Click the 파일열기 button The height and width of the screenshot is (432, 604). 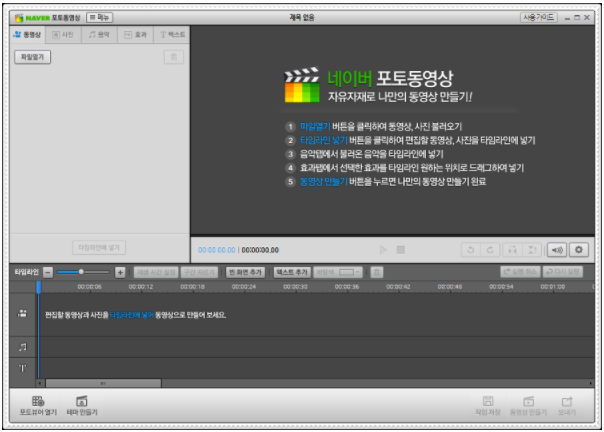pos(32,57)
